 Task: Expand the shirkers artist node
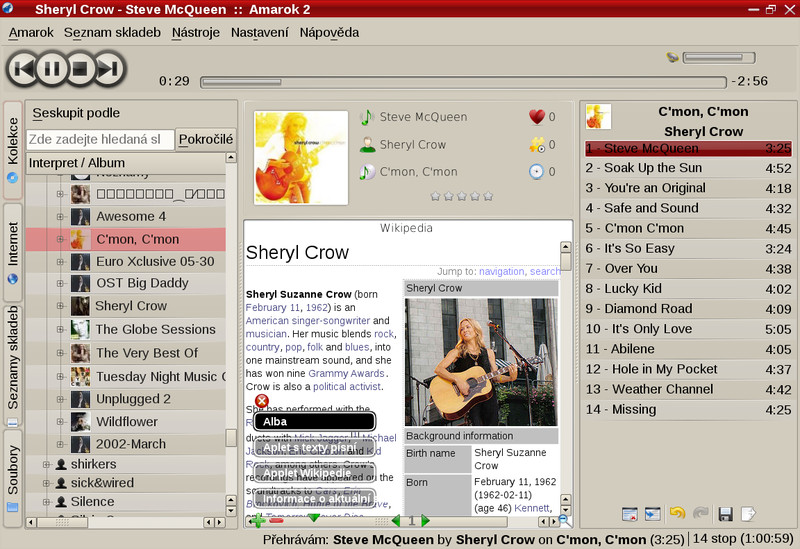(46, 464)
